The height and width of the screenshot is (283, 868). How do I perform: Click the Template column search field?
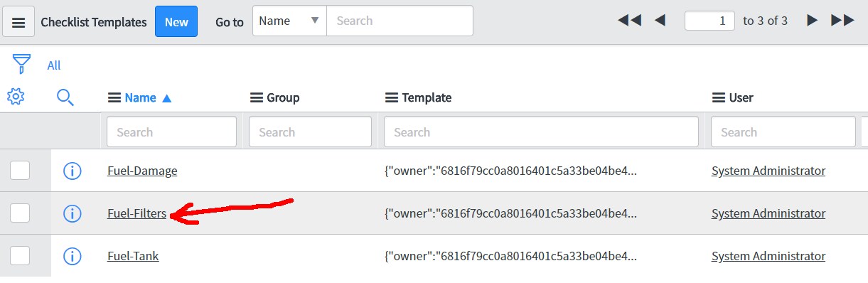coord(541,132)
